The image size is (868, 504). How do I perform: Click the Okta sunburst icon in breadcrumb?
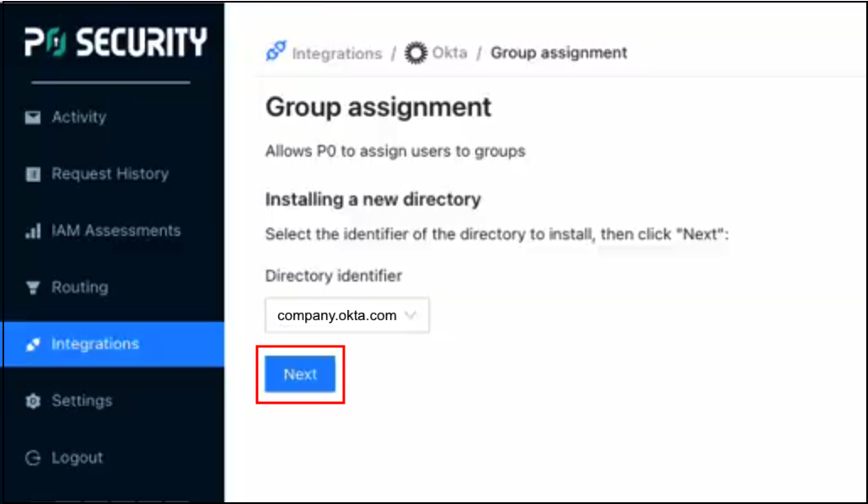coord(415,53)
